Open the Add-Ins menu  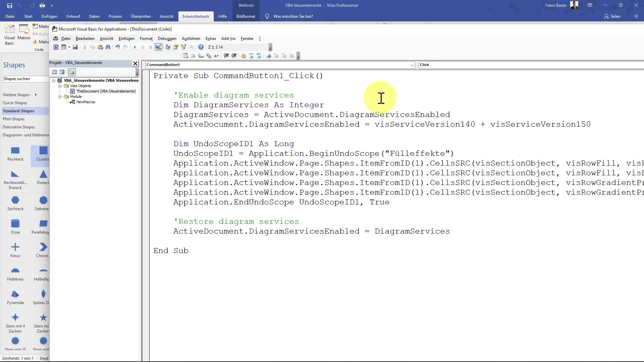coord(228,39)
